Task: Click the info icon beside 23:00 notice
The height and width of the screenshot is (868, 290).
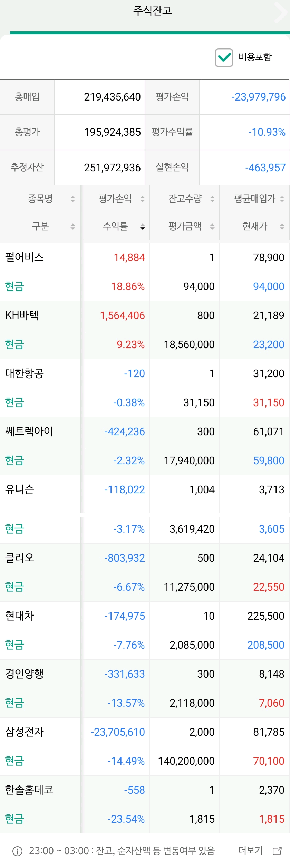Action: (17, 851)
